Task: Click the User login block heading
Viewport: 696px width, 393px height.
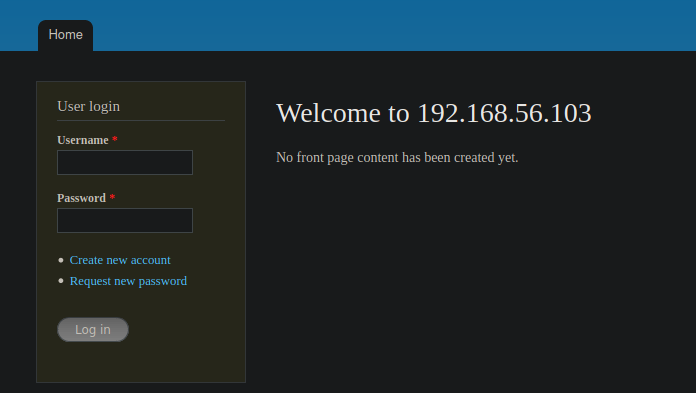Action: click(x=88, y=106)
